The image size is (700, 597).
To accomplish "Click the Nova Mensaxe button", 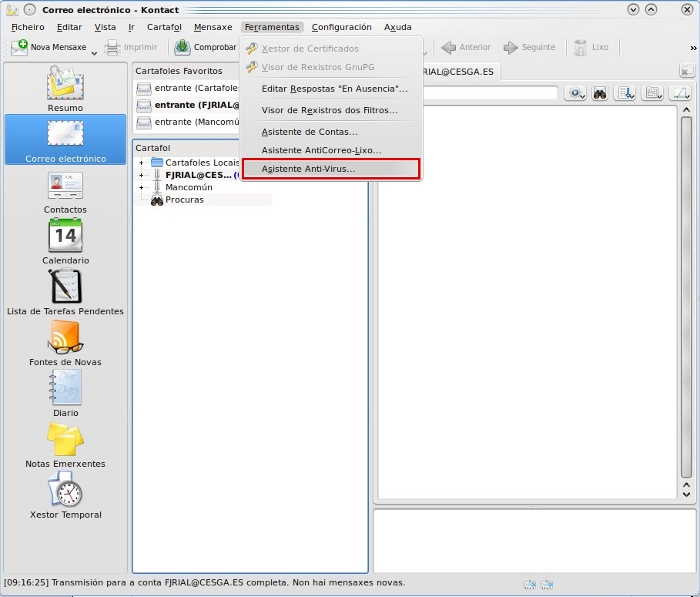I will pos(50,47).
